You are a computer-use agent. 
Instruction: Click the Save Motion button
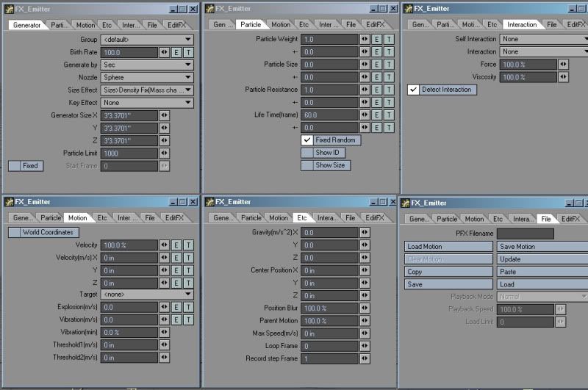pos(542,247)
